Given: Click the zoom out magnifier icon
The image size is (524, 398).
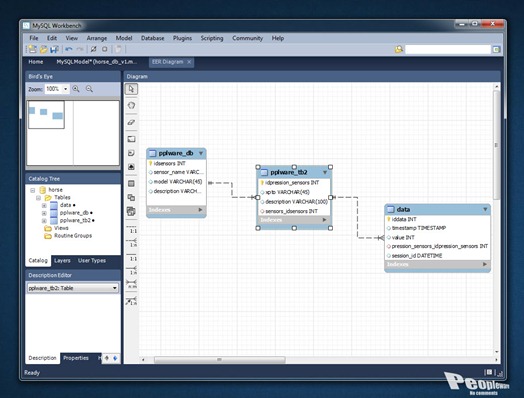Looking at the screenshot, I should point(89,89).
